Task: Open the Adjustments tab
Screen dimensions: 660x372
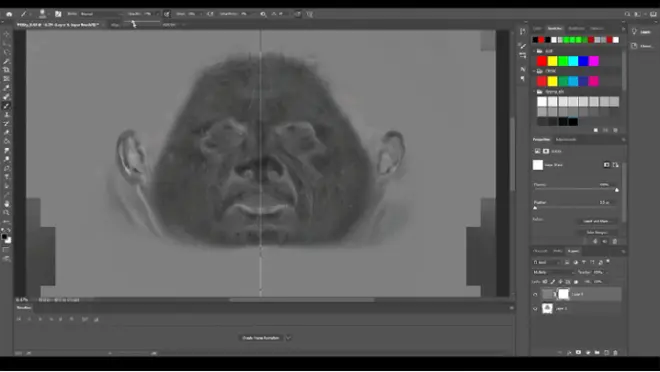Action: [x=566, y=139]
